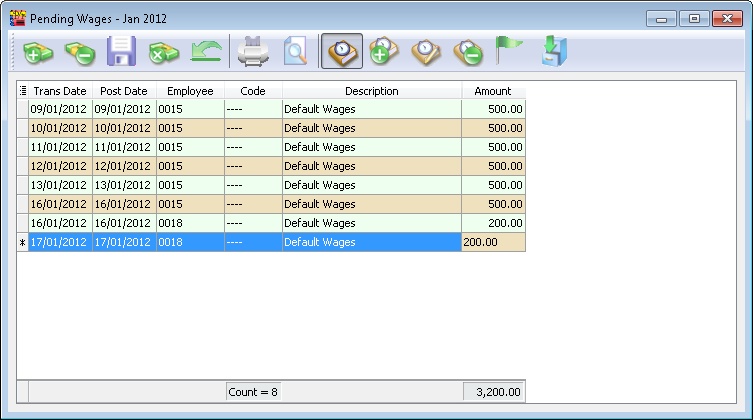Click Amount 500.00 in the 10/01/2012 row
753x420 pixels.
(x=493, y=128)
